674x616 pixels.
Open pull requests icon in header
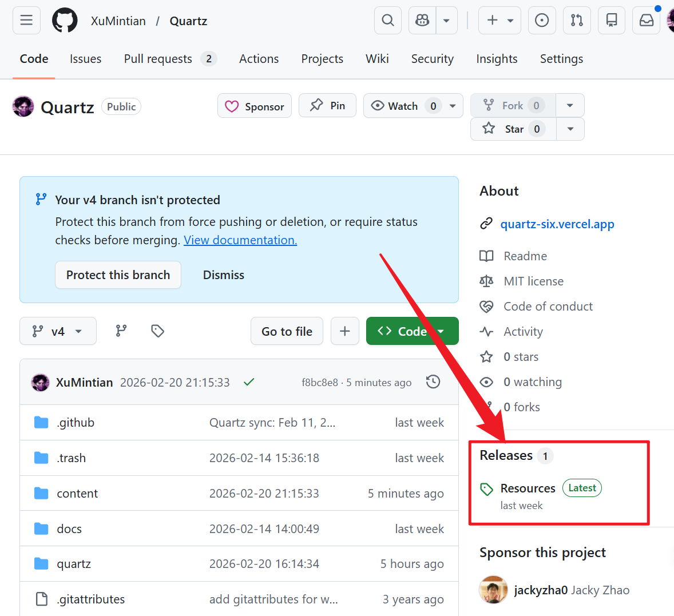point(577,21)
